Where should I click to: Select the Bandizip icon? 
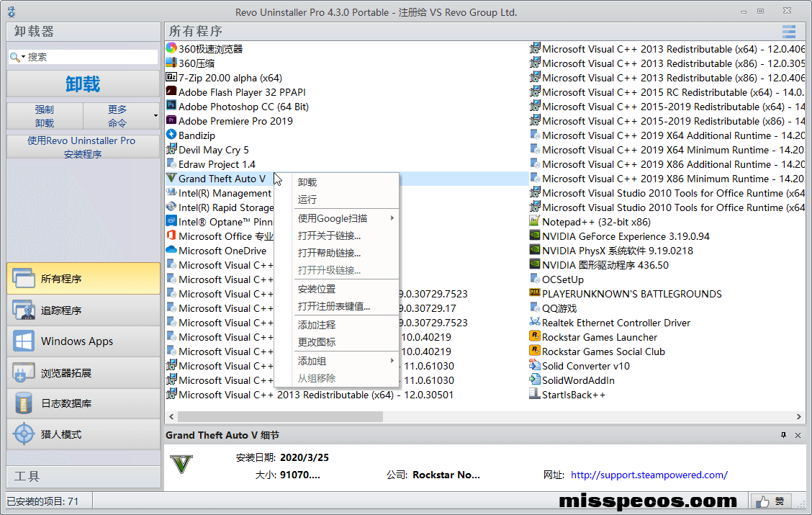171,135
